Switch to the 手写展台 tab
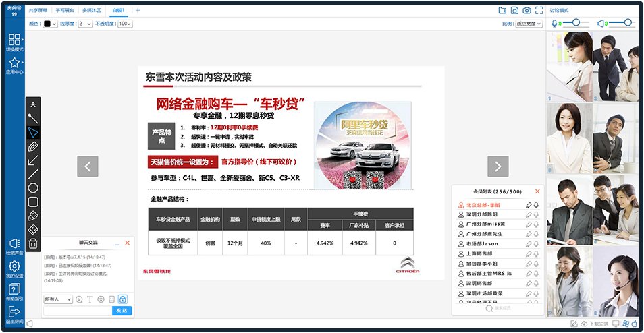 coord(63,11)
